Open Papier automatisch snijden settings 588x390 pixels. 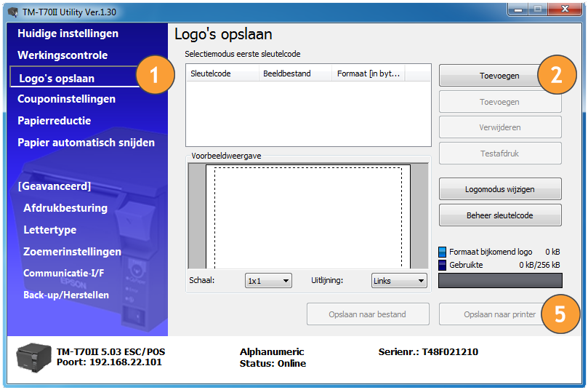(x=86, y=143)
